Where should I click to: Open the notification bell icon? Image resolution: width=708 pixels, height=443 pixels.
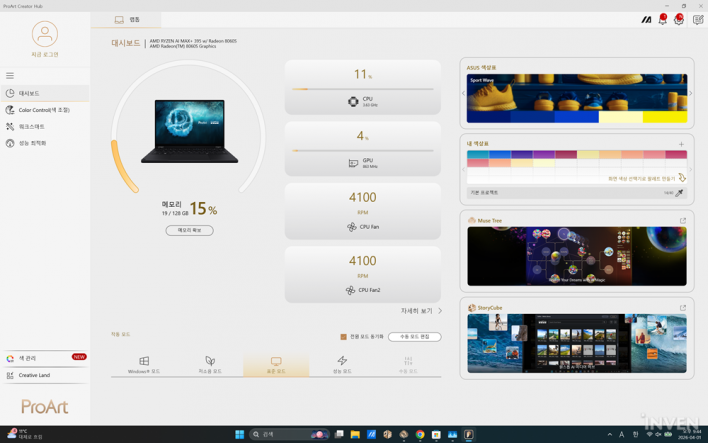click(x=662, y=20)
